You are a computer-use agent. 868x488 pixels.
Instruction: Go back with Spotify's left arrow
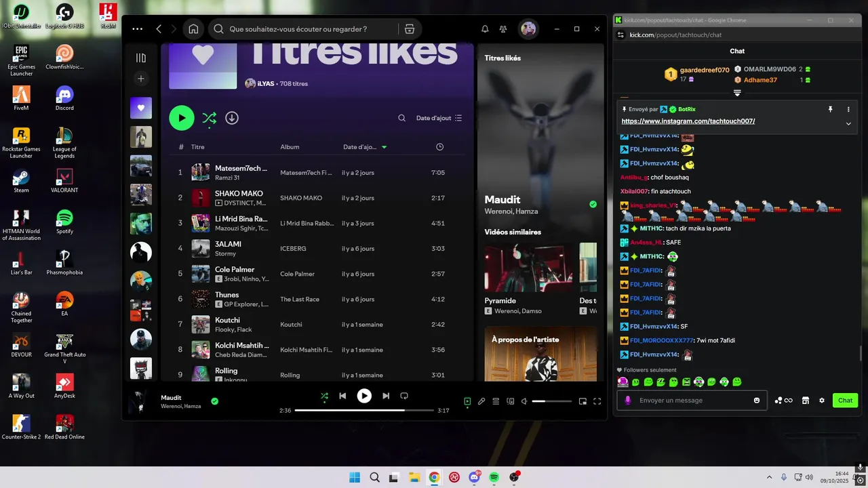tap(159, 29)
